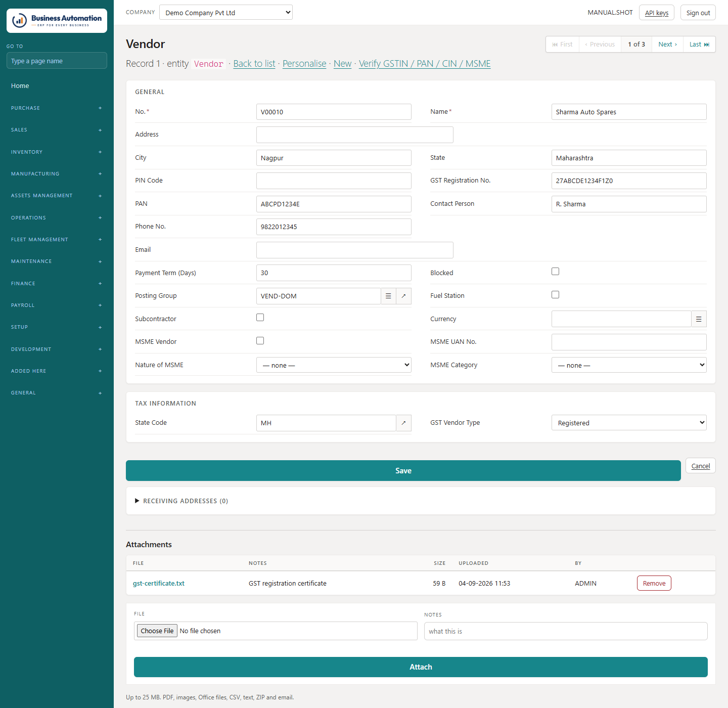Open the gst-certificate.txt file
The height and width of the screenshot is (708, 728).
pos(159,584)
